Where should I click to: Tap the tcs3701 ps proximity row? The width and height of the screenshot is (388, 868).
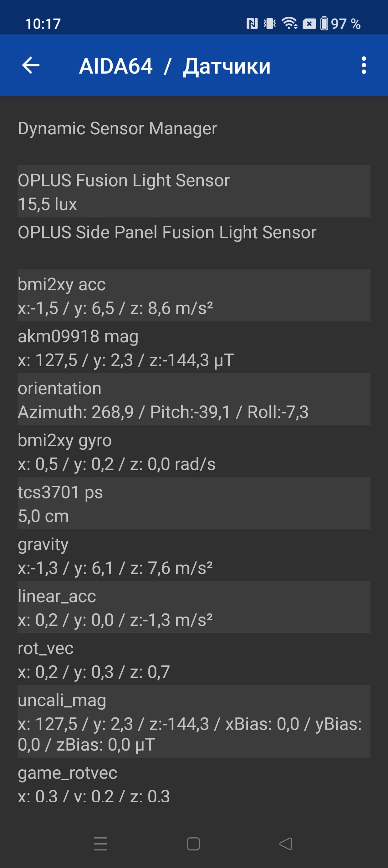pos(194,504)
